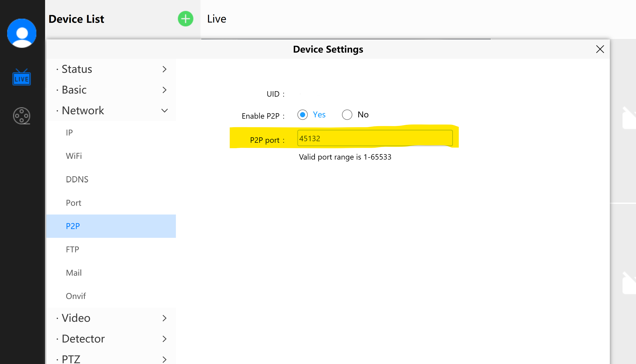
Task: Click the user profile avatar icon
Action: click(22, 33)
